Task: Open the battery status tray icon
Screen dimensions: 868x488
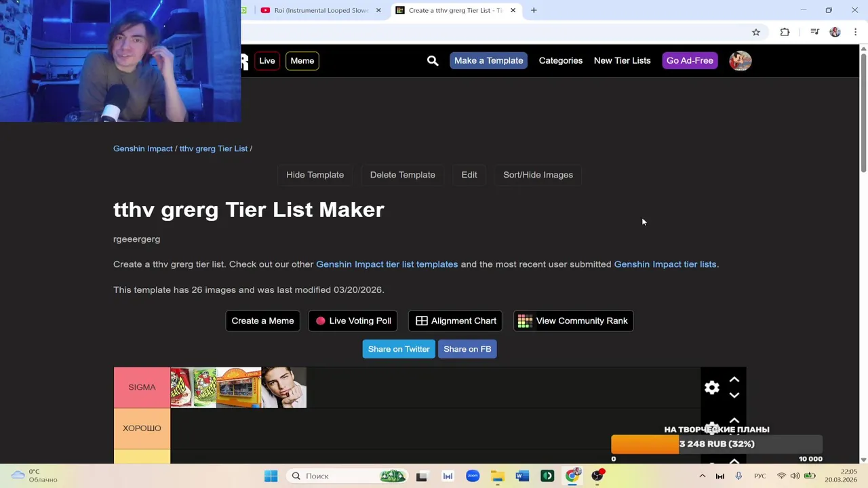Action: pyautogui.click(x=810, y=476)
